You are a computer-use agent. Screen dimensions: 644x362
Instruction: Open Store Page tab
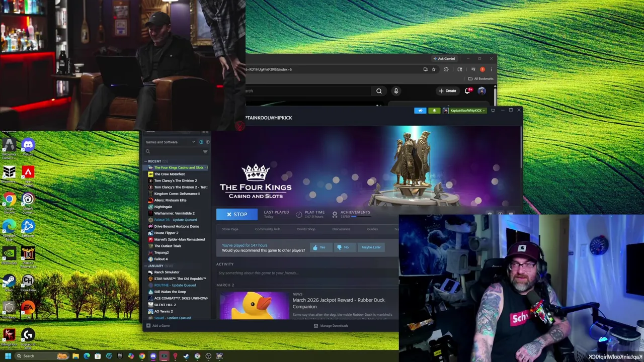coord(230,229)
